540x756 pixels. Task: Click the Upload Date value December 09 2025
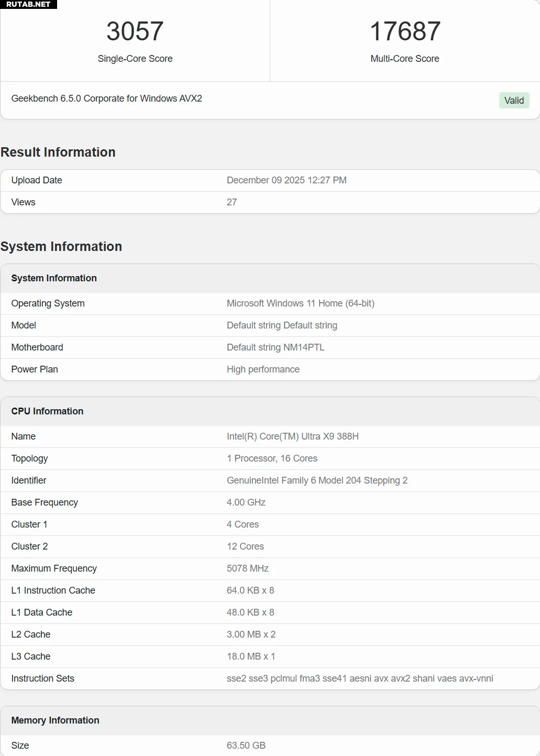[286, 180]
